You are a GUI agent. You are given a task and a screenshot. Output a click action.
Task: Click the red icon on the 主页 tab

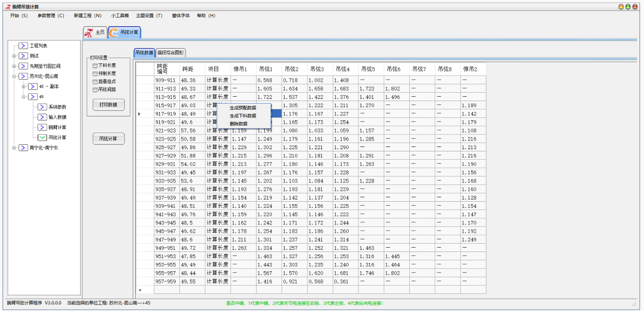pos(88,32)
